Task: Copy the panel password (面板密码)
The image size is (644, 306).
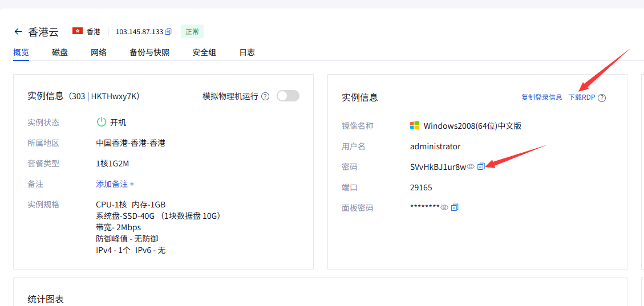Action: coord(455,207)
